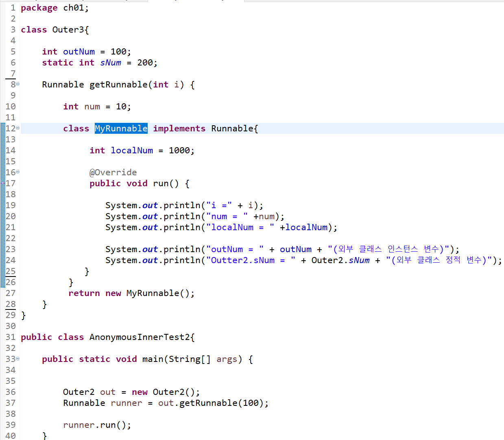
Task: Click the override marker beside line 17
Action: coord(2,183)
